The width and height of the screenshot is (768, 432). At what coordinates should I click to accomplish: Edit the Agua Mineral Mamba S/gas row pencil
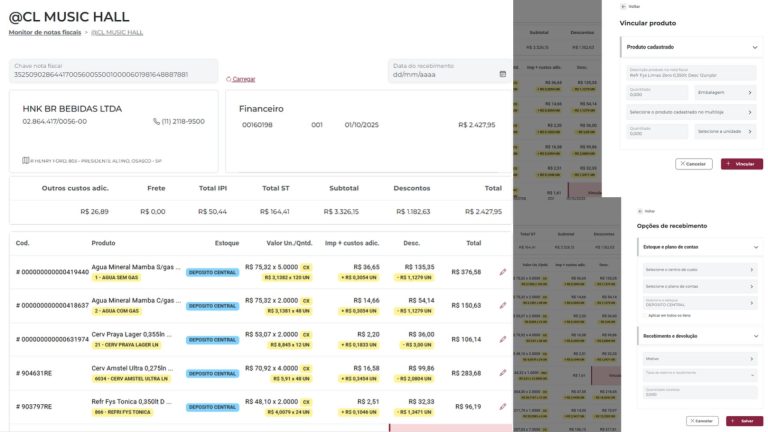(x=503, y=272)
